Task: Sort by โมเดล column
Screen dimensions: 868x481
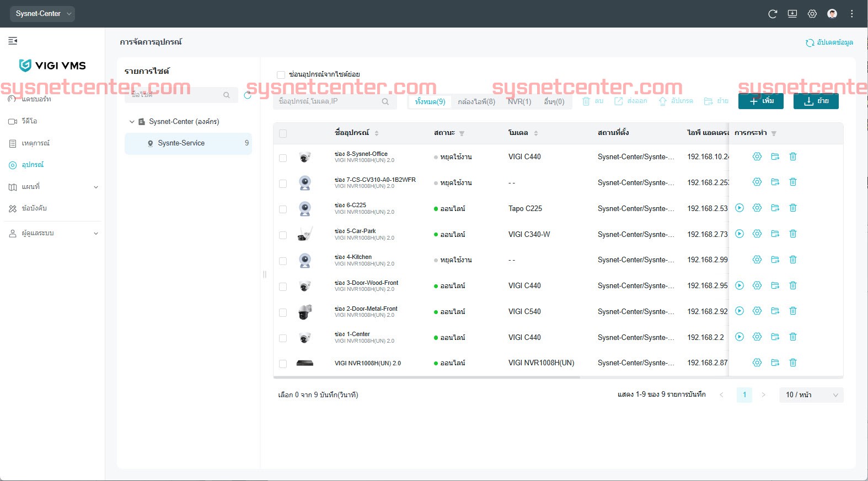Action: 535,133
